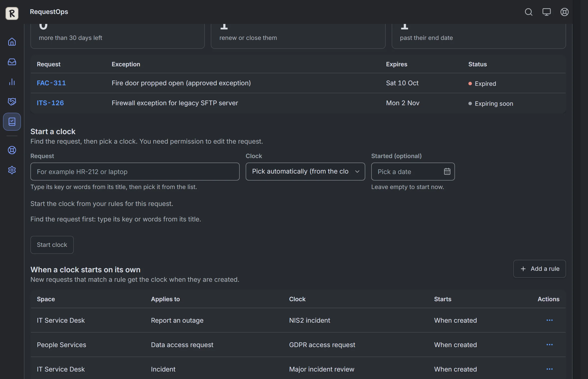Click the monitor display icon in header
588x379 pixels.
tap(546, 12)
